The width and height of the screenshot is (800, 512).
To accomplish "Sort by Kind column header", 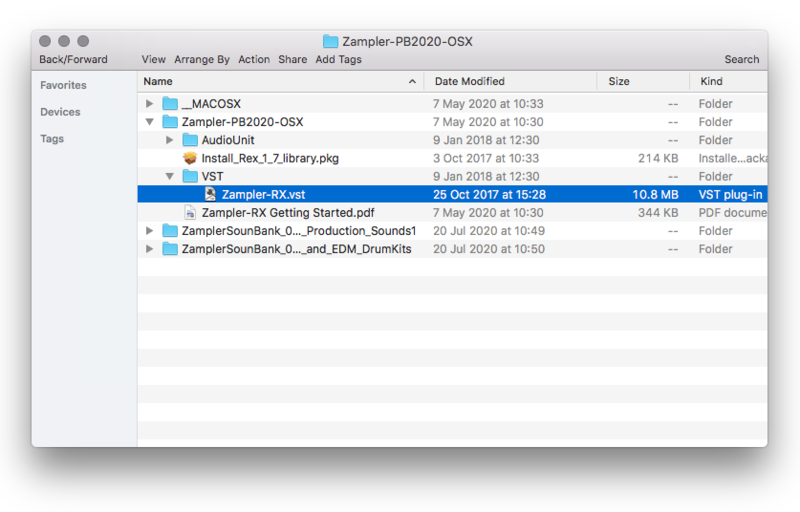I will pos(729,82).
